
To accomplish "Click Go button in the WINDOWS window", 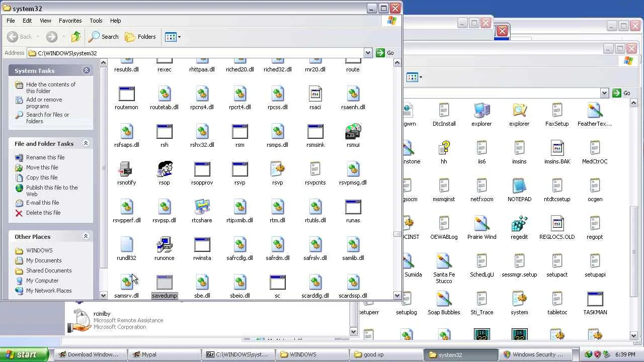I will point(621,93).
